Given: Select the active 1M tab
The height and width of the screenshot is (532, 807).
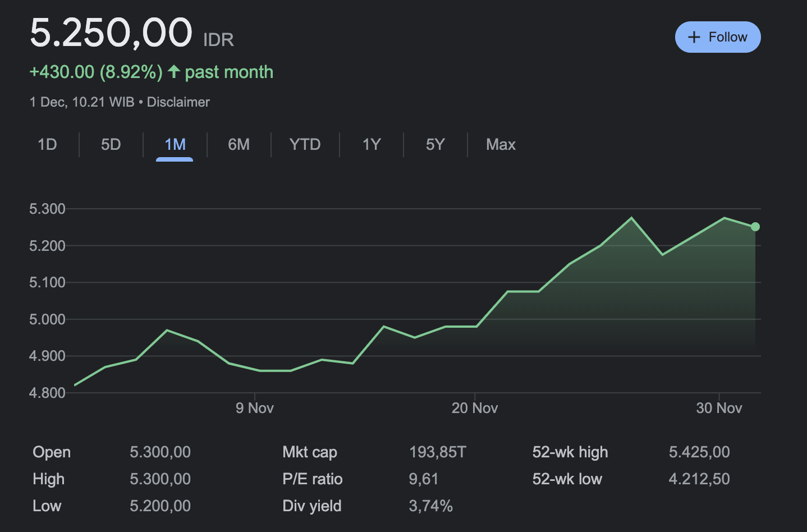Looking at the screenshot, I should pos(175,144).
